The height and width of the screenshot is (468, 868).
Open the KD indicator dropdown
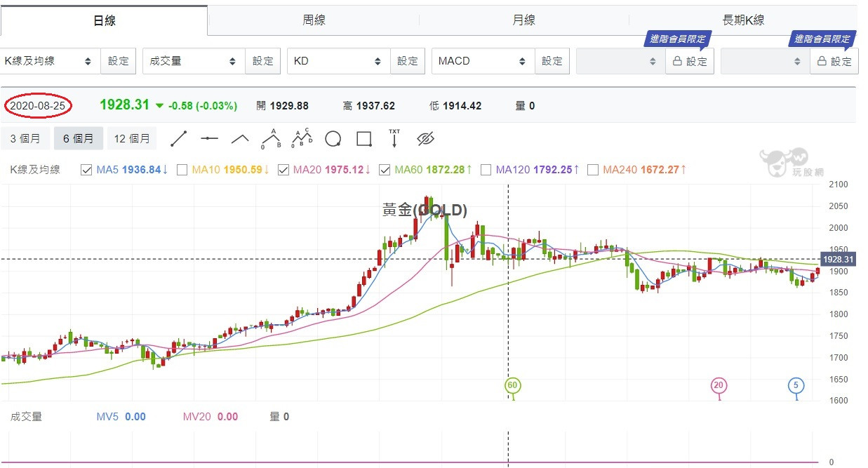pos(339,61)
